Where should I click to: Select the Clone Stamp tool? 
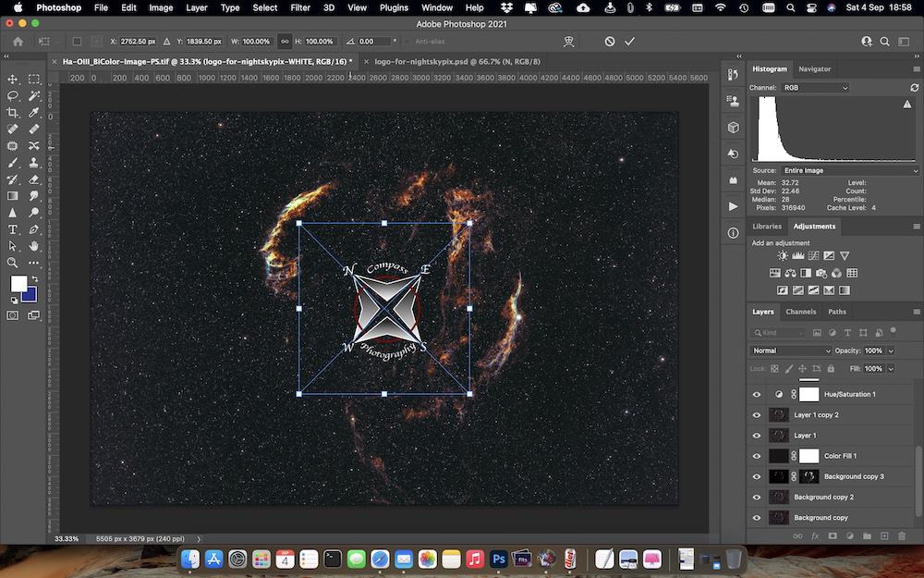34,162
